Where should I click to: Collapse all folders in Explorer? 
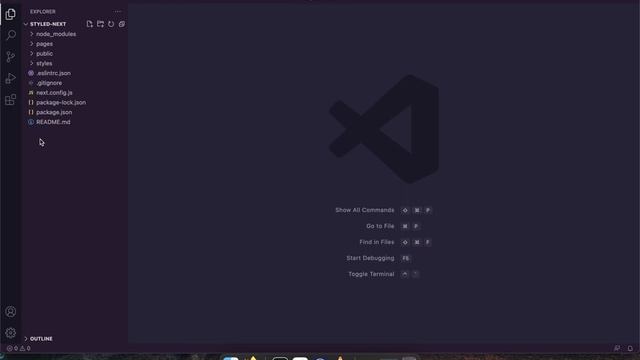pyautogui.click(x=122, y=24)
